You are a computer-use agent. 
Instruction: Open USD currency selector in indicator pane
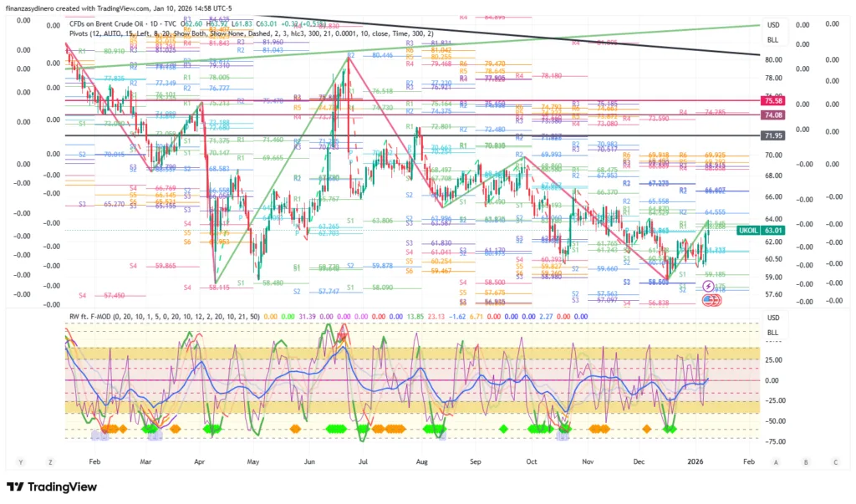[x=773, y=318]
